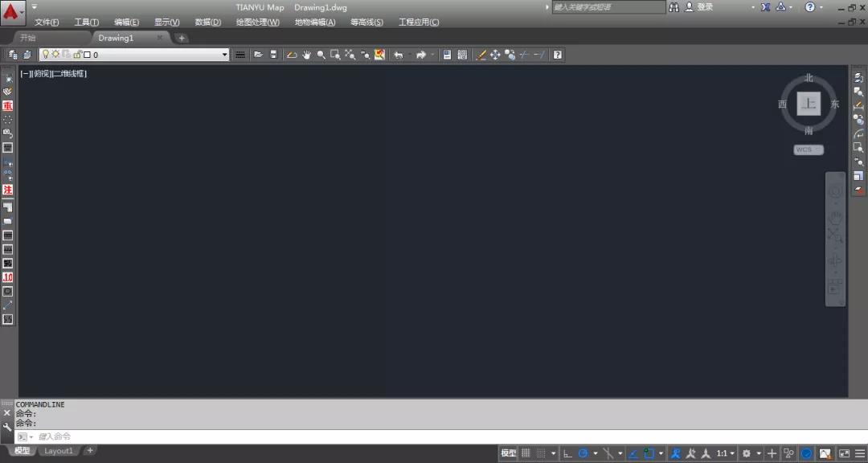The image size is (868, 463).
Task: Toggle isometric drafting crossed-lines icon
Action: (608, 453)
